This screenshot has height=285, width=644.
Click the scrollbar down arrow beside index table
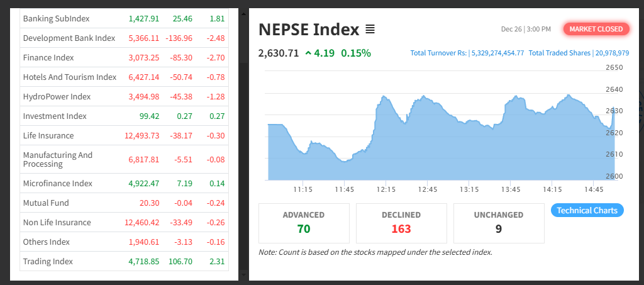coord(243,274)
